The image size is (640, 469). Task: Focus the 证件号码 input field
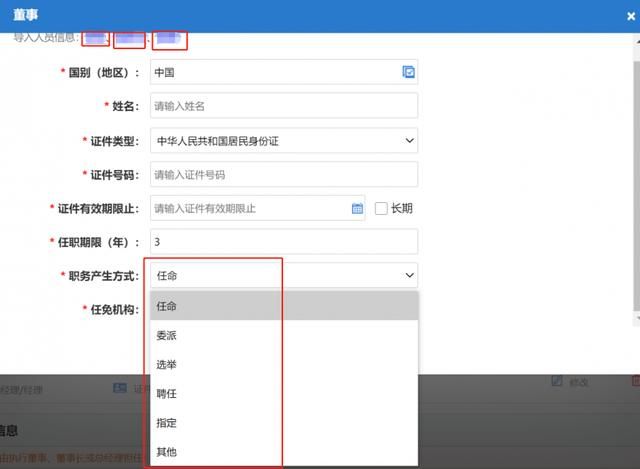point(283,175)
